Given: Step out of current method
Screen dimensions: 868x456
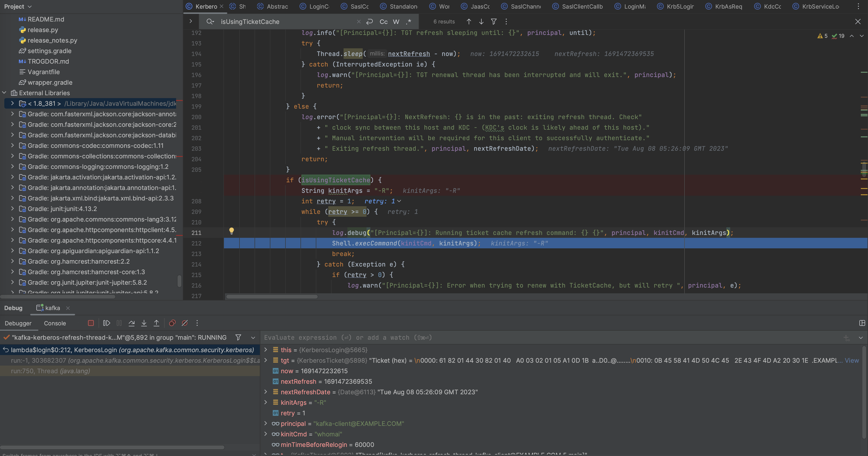Looking at the screenshot, I should pos(156,323).
